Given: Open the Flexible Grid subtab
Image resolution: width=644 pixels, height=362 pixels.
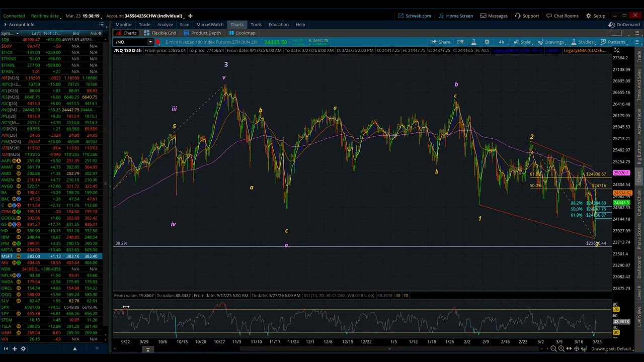Looking at the screenshot, I should [160, 33].
